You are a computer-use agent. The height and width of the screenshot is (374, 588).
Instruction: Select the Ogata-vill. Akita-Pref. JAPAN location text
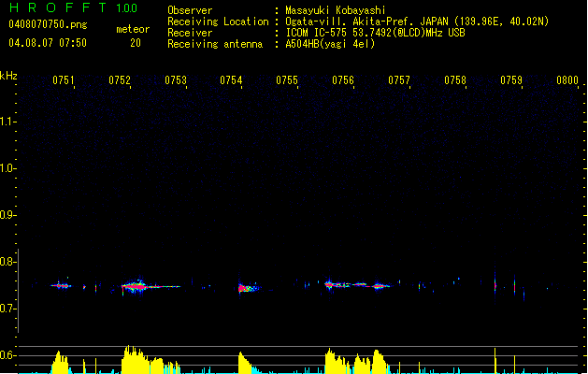417,22
